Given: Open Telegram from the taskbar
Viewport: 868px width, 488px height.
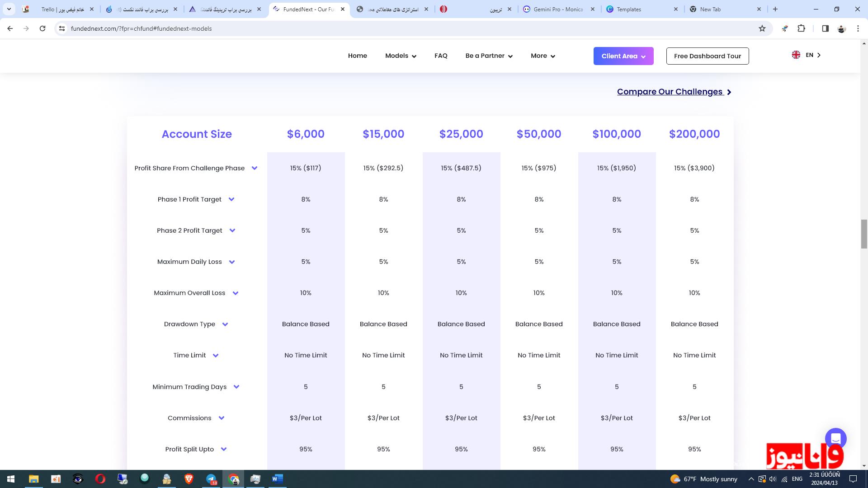Looking at the screenshot, I should click(x=211, y=479).
